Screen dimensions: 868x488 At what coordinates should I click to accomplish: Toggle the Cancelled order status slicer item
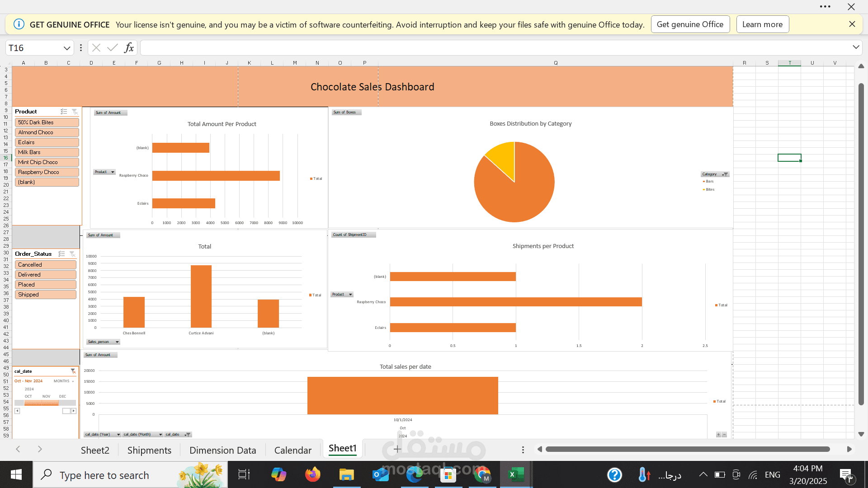[x=46, y=265]
